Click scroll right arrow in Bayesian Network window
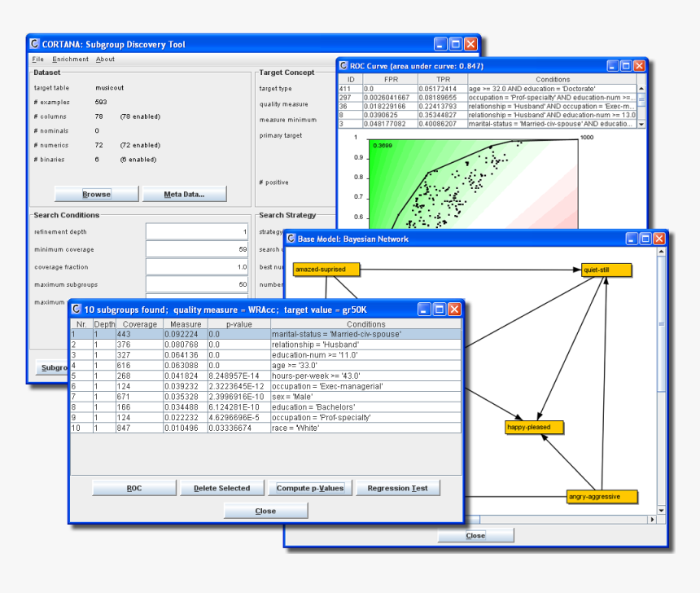This screenshot has width=700, height=593. (x=652, y=519)
